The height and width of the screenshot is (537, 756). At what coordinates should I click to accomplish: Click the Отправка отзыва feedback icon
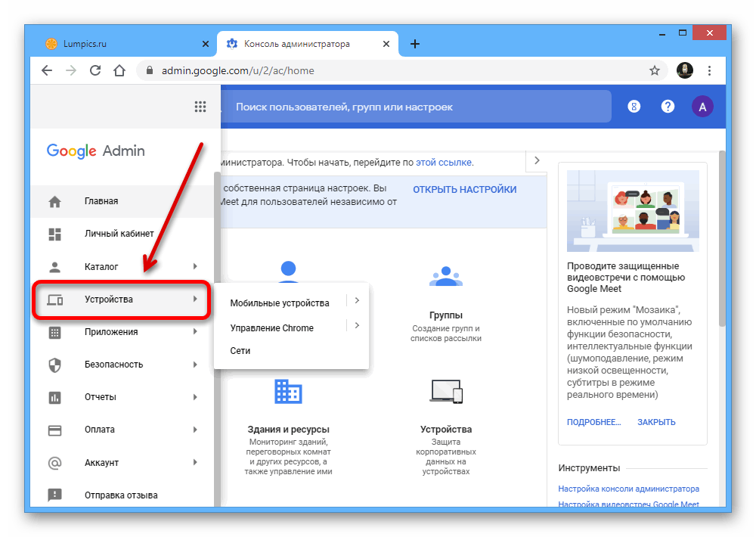[55, 495]
